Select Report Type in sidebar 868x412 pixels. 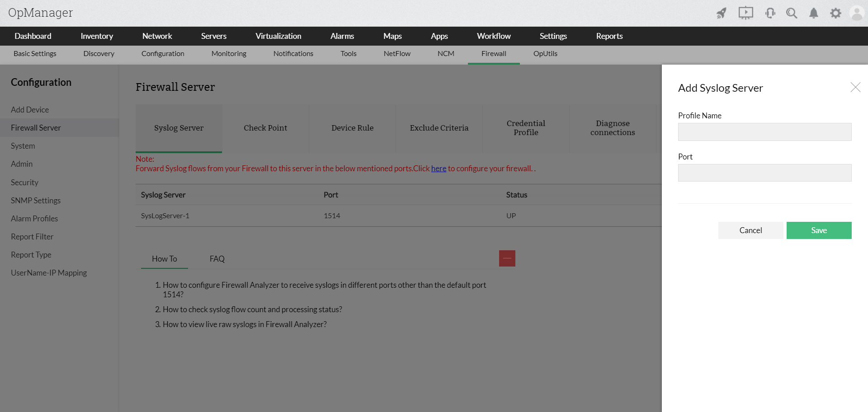click(x=31, y=255)
